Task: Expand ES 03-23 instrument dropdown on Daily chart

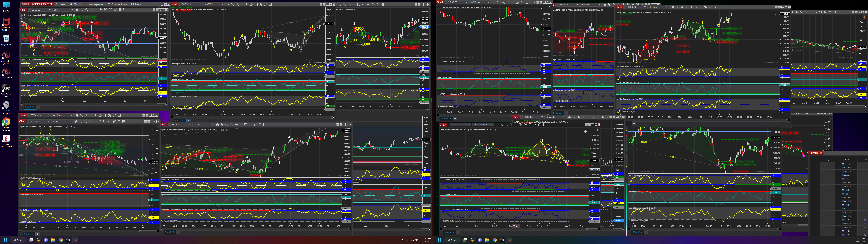Action: pos(50,10)
